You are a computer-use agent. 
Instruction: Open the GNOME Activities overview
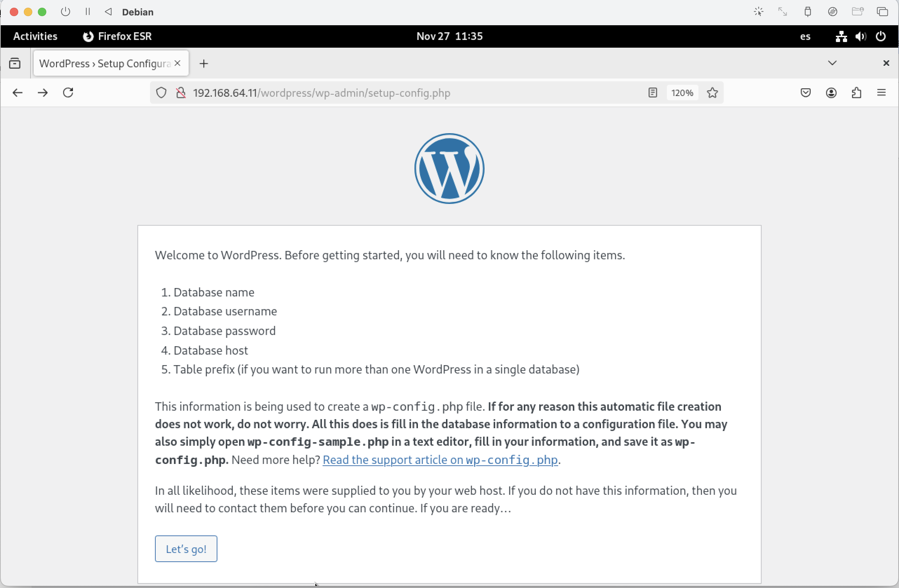35,36
